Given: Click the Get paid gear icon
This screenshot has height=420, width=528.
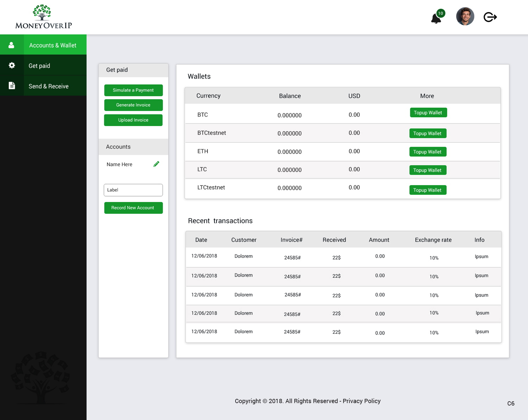Looking at the screenshot, I should point(12,65).
